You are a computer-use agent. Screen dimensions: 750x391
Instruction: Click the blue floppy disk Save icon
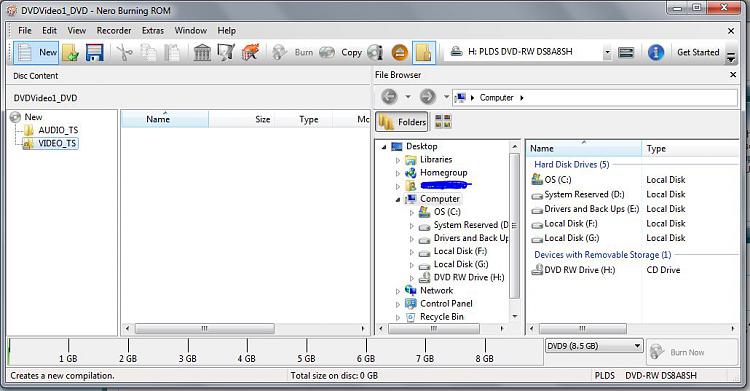click(x=95, y=53)
